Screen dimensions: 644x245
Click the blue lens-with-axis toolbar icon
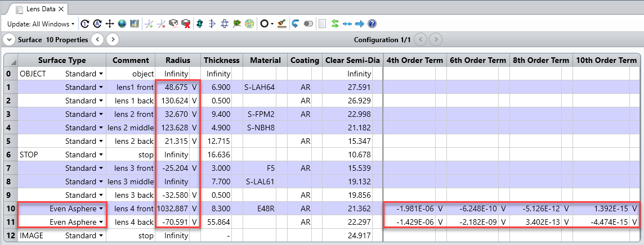pyautogui.click(x=212, y=24)
